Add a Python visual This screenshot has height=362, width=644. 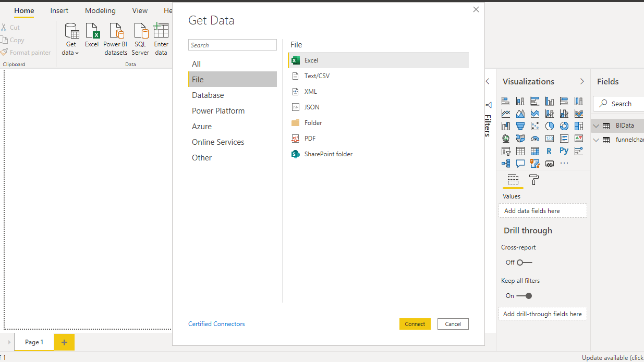pyautogui.click(x=564, y=151)
